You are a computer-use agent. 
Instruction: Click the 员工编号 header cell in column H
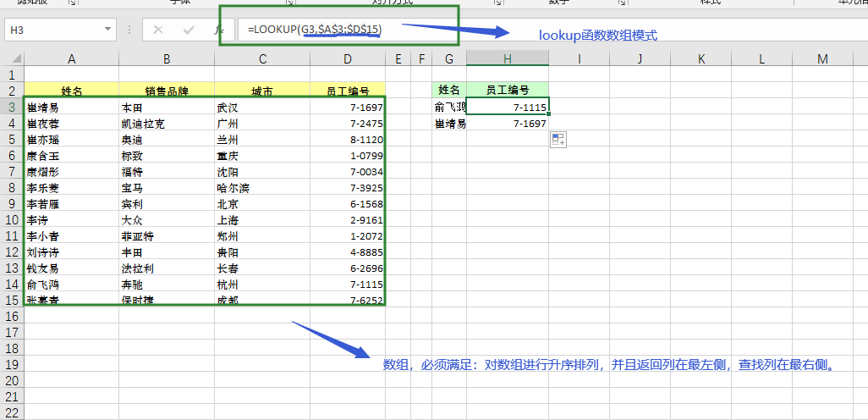coord(508,90)
